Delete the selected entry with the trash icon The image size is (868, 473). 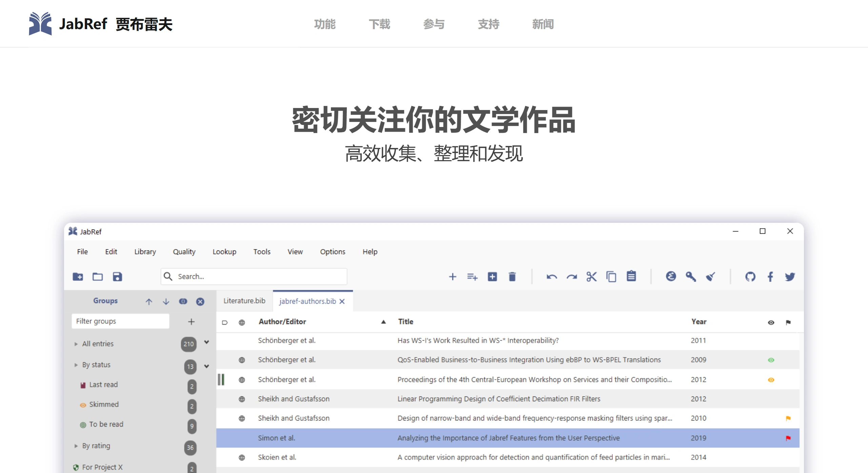[x=512, y=277]
